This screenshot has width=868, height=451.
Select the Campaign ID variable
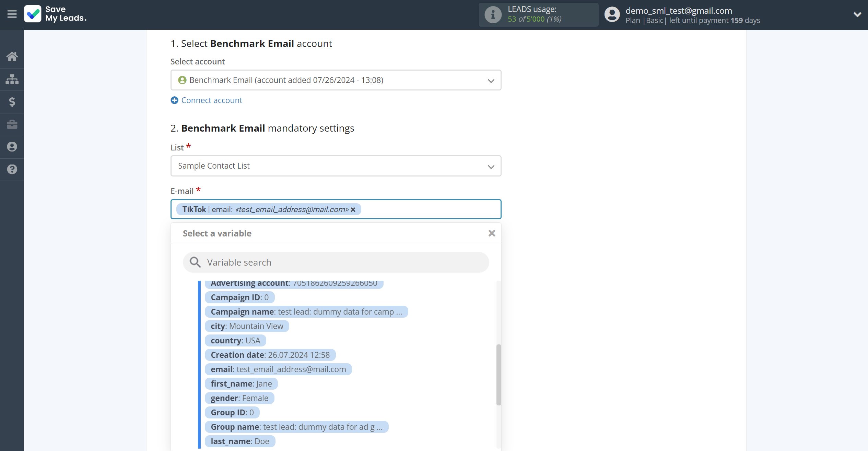click(x=239, y=297)
